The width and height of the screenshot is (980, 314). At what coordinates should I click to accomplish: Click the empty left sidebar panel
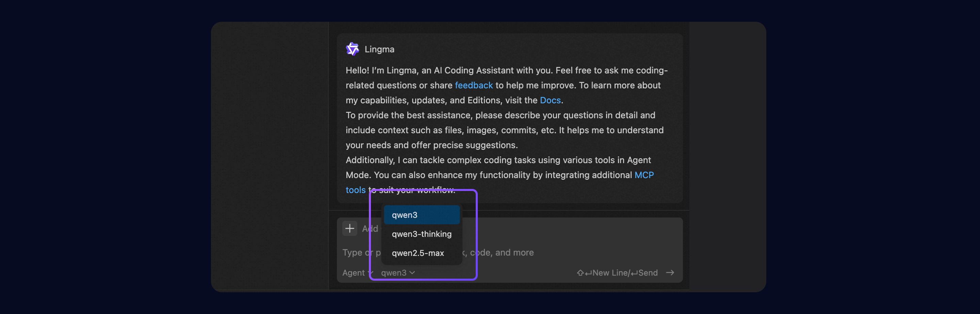click(269, 152)
